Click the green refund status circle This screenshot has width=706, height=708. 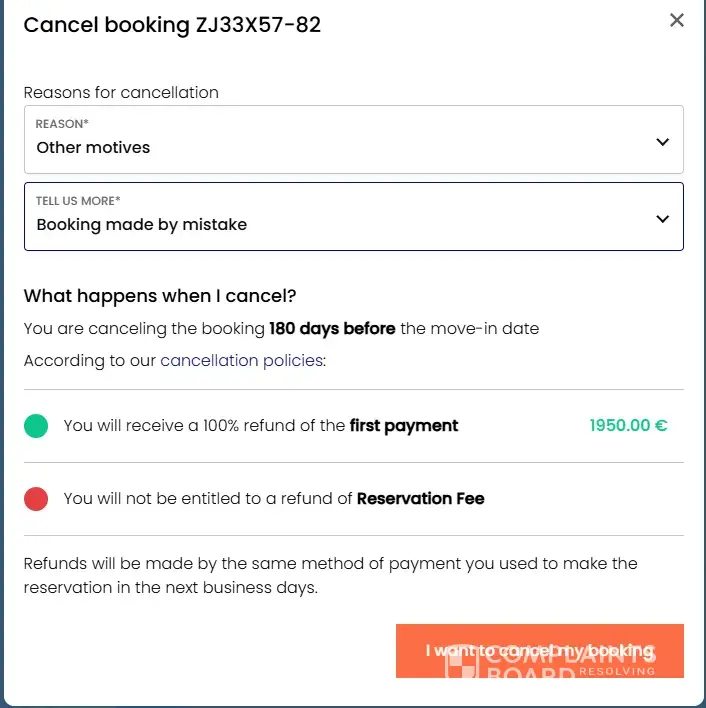coord(36,426)
